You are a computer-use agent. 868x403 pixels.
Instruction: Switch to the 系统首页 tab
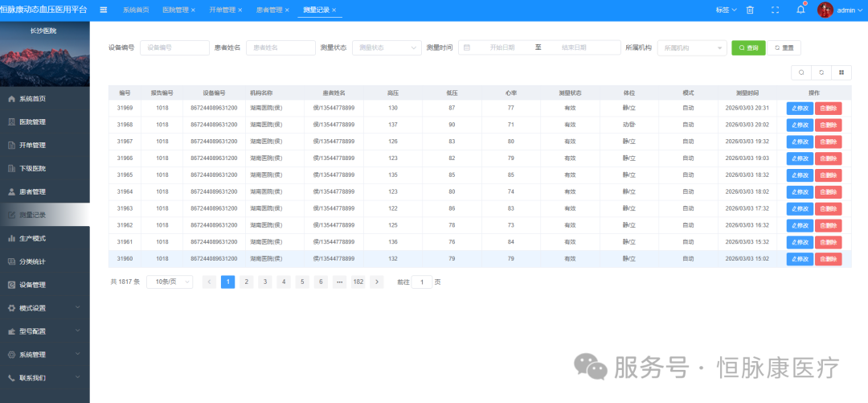point(136,10)
